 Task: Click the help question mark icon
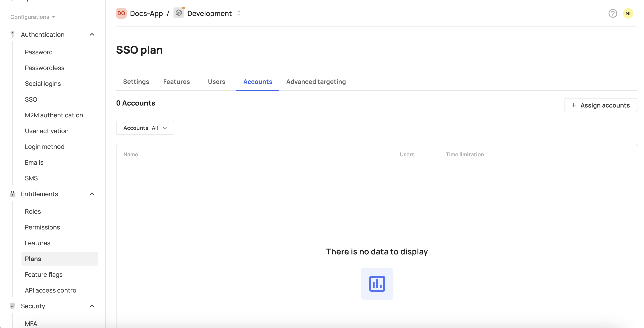coord(612,14)
